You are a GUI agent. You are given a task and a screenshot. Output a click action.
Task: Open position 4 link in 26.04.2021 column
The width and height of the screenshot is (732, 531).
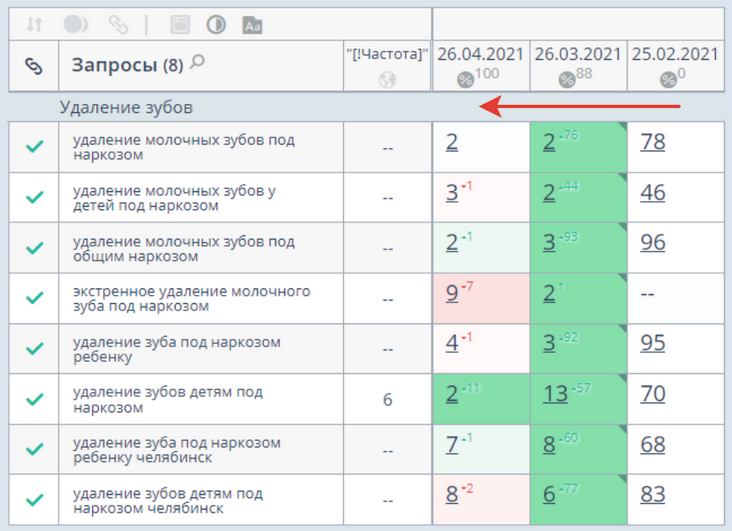452,343
